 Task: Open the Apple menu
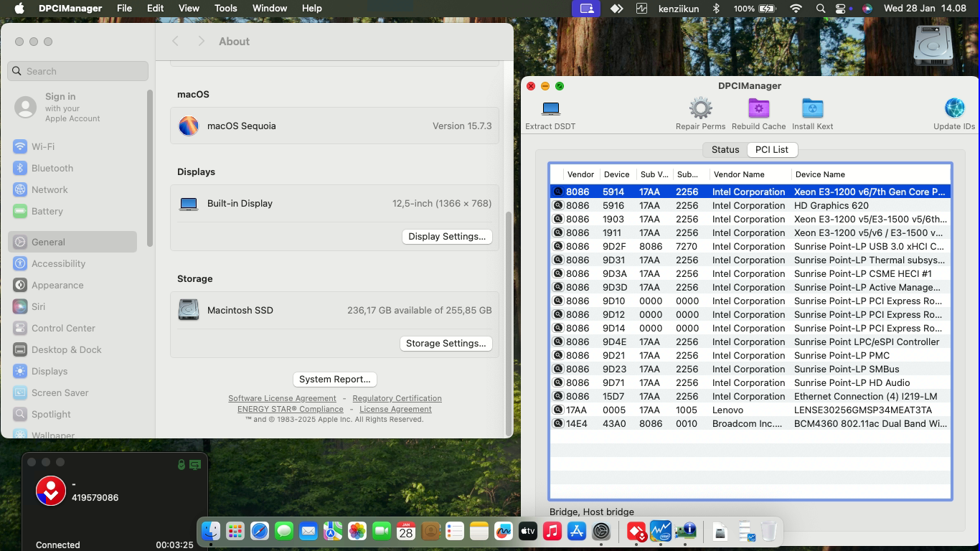pyautogui.click(x=19, y=9)
